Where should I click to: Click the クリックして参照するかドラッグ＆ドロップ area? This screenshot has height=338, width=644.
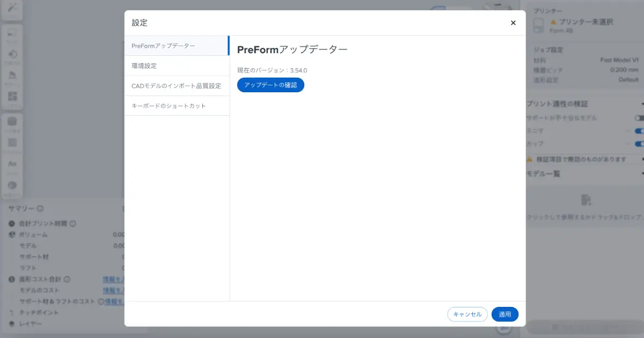point(585,208)
